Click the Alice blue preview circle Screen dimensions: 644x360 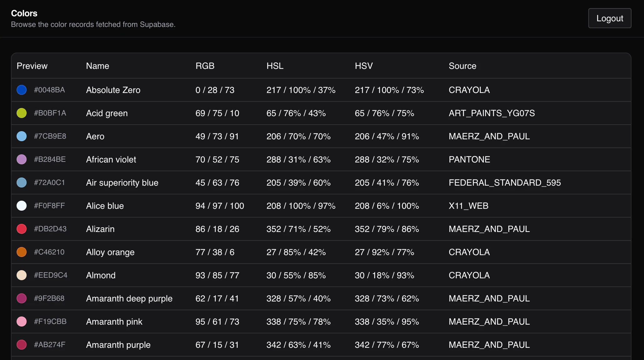(22, 206)
